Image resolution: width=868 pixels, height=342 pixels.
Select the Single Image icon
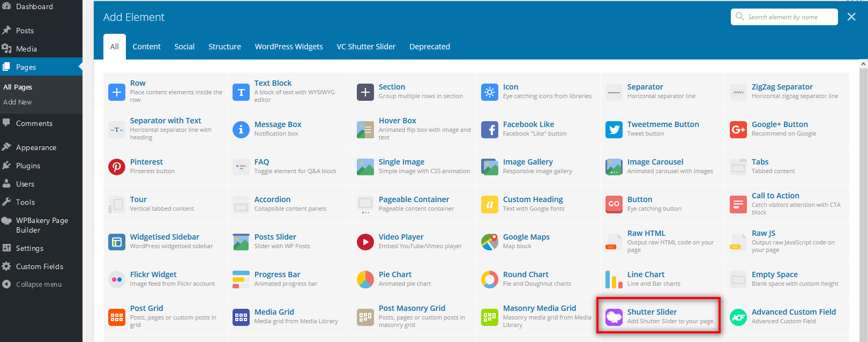tap(365, 167)
